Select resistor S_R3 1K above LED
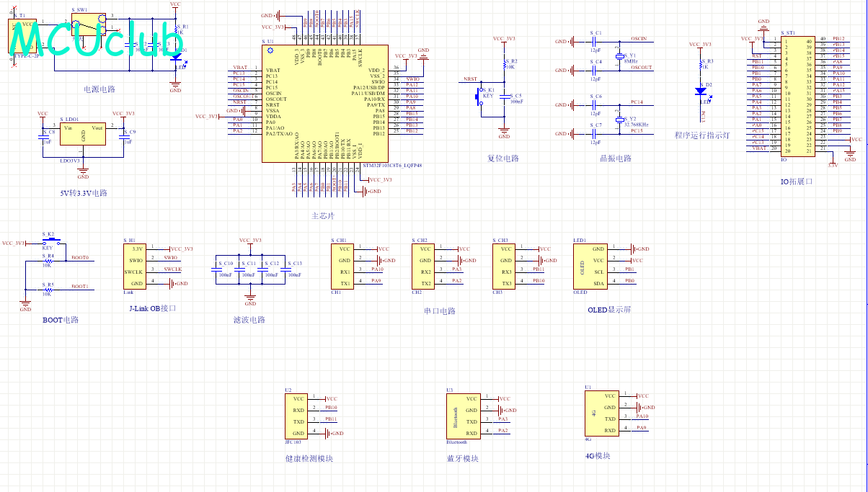Viewport: 868px width, 492px height. click(x=700, y=66)
